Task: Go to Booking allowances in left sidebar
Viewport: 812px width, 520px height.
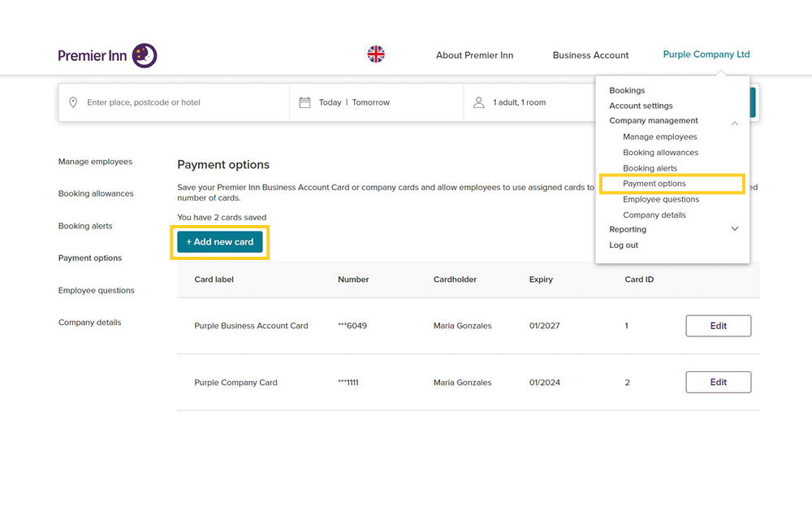Action: click(x=96, y=193)
